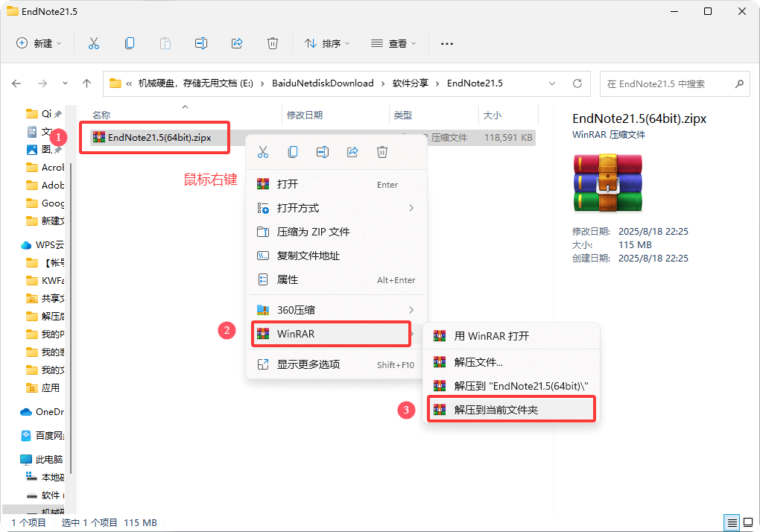Click the refresh button next to the address bar
Viewport: 760px width, 532px height.
(577, 83)
